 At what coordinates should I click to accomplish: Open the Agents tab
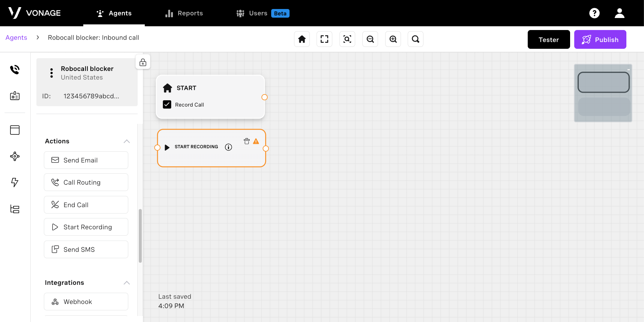[x=114, y=13]
